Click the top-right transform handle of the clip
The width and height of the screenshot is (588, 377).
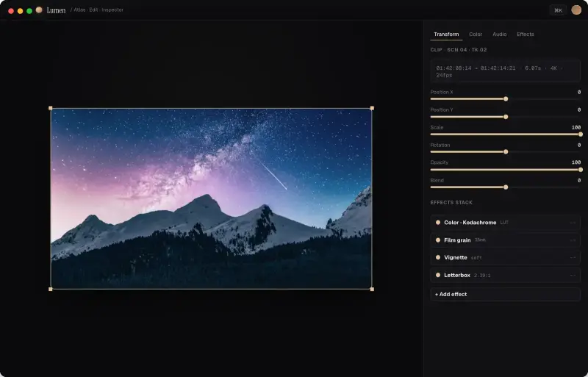[372, 108]
